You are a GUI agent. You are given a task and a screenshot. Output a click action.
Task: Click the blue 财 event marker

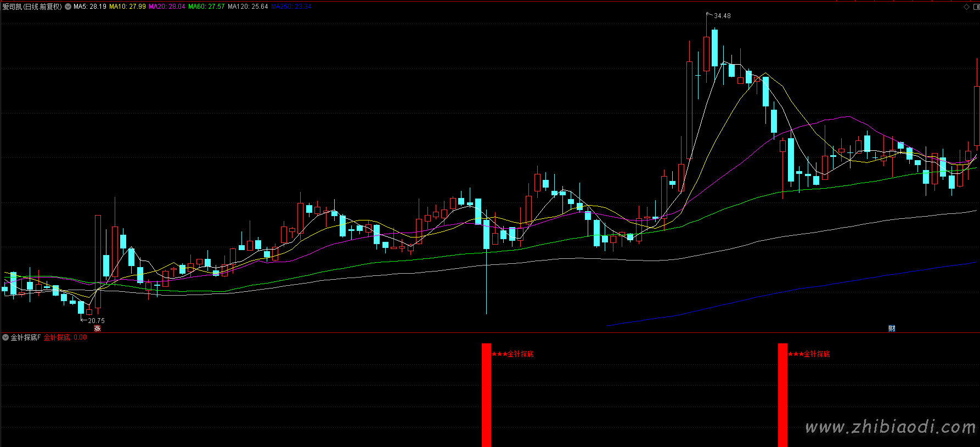(892, 329)
